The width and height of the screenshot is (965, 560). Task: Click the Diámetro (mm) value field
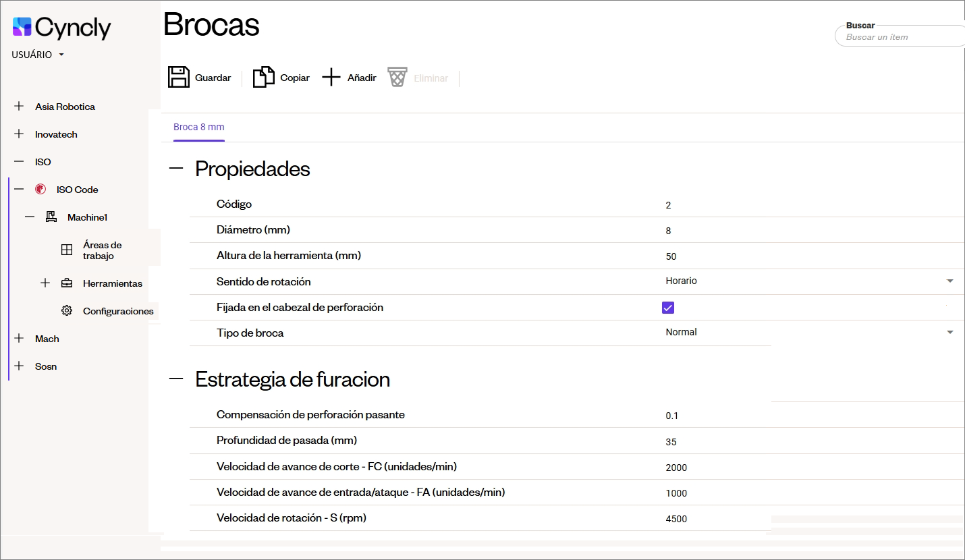810,231
